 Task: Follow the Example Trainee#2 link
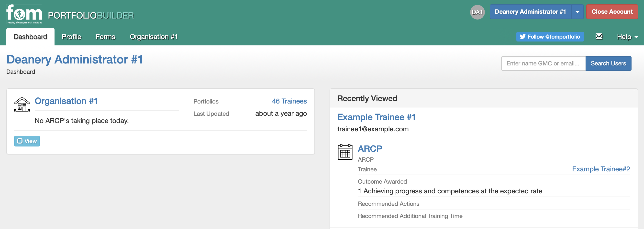(601, 169)
